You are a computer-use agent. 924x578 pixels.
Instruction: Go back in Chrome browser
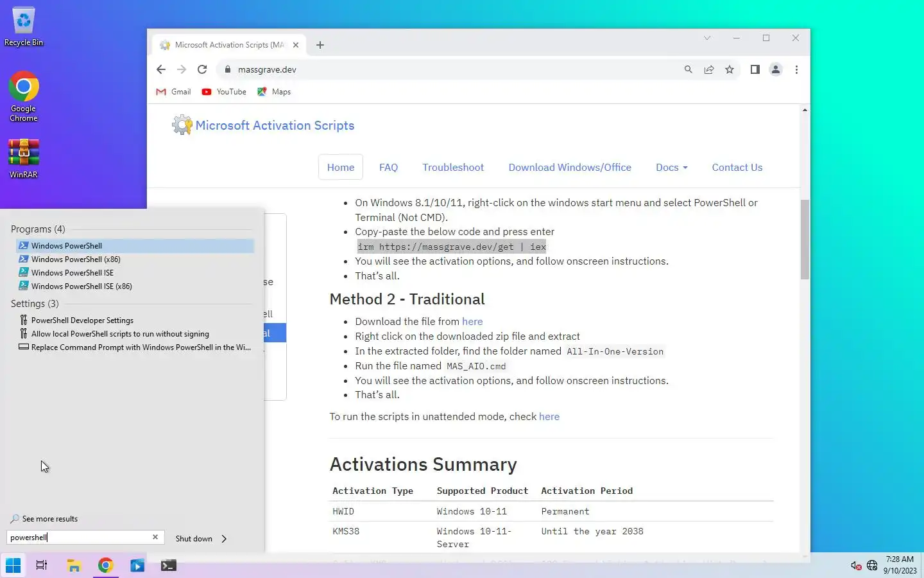[161, 69]
